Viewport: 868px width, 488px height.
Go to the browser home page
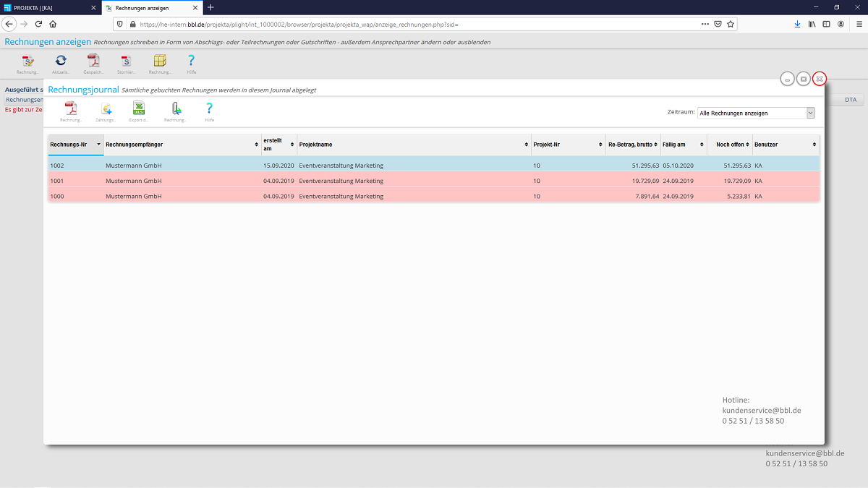53,24
